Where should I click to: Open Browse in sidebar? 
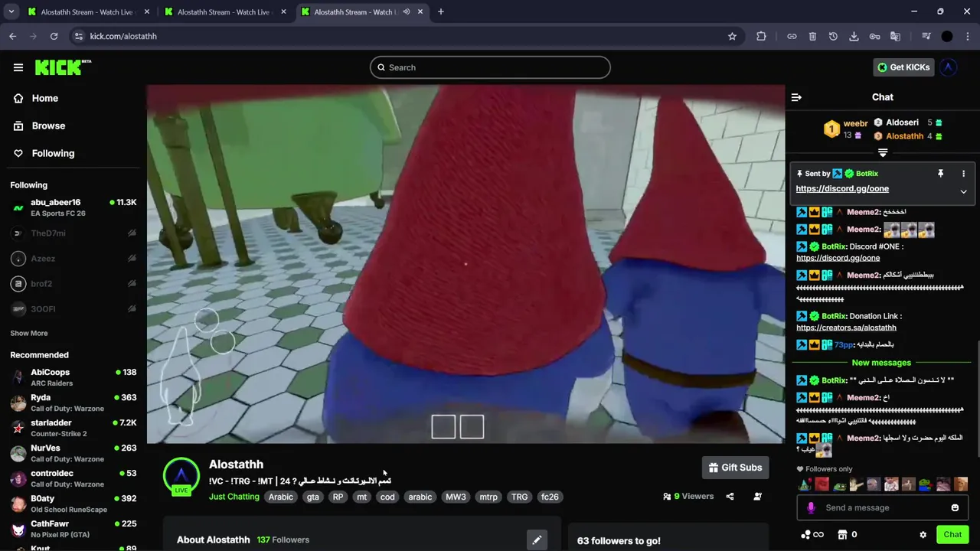[48, 126]
